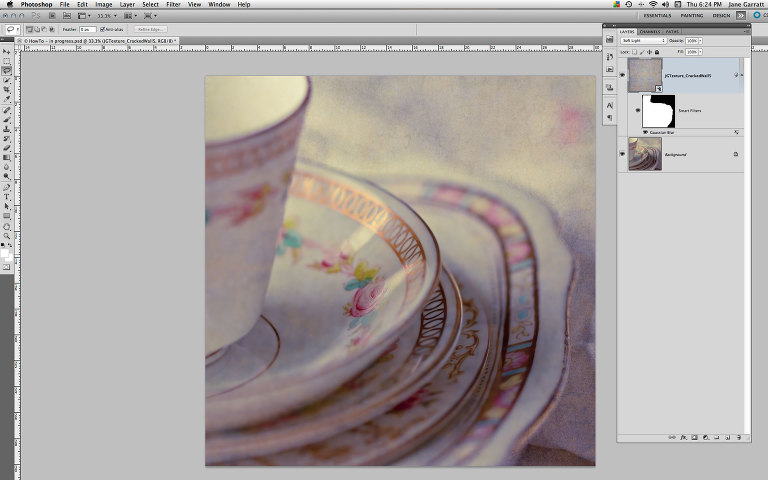Switch to the Design workspace
The height and width of the screenshot is (480, 768).
[x=721, y=16]
